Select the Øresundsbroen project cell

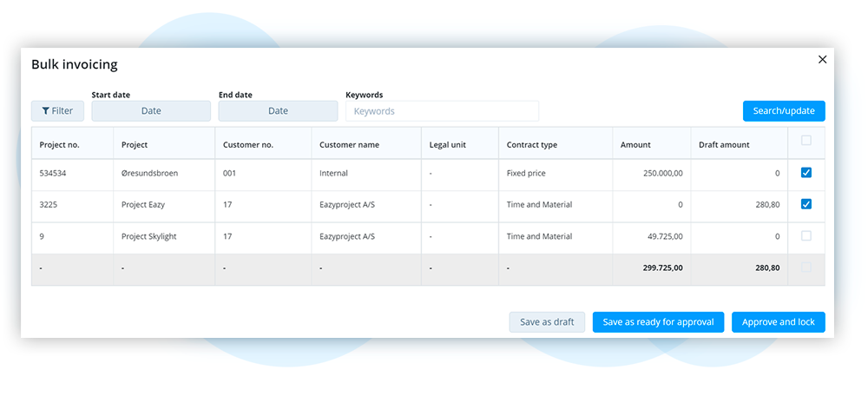164,175
